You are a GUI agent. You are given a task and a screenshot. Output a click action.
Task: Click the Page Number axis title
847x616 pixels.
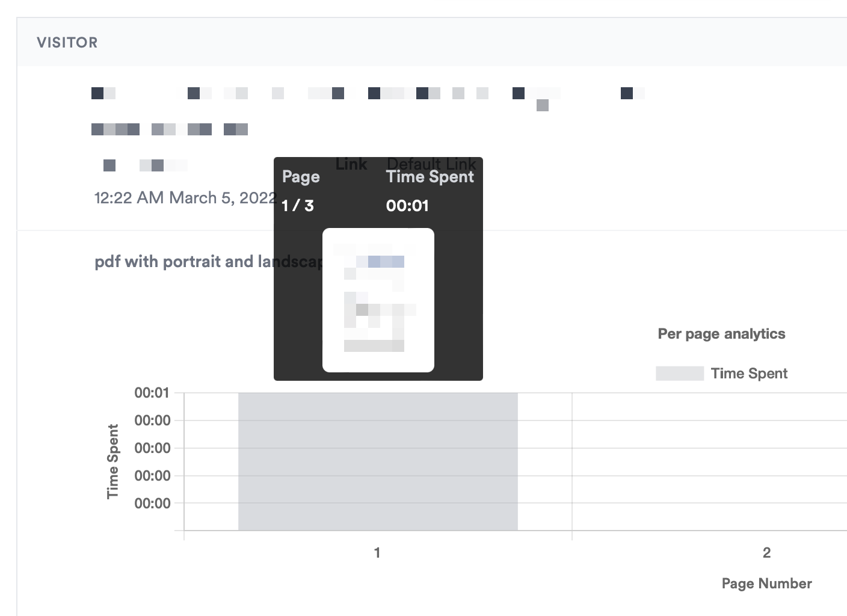click(x=767, y=584)
